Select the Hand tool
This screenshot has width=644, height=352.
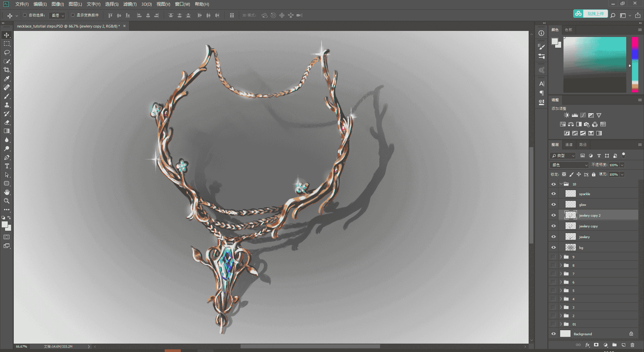(x=7, y=192)
